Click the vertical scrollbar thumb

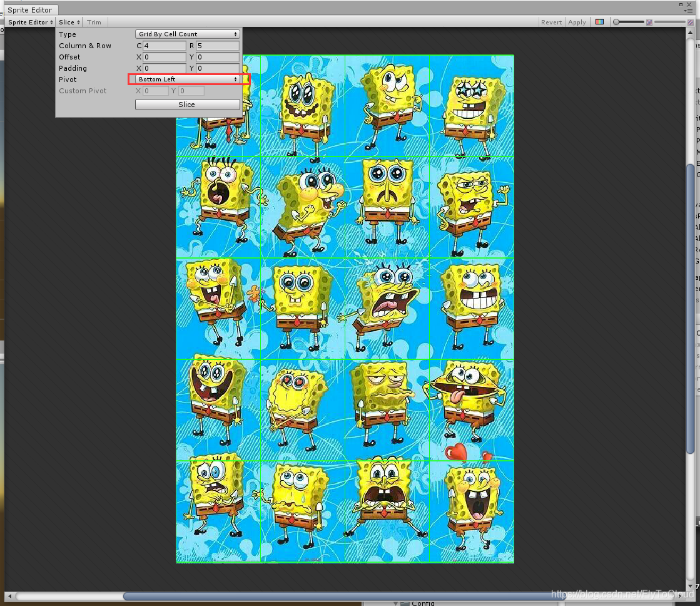(690, 309)
